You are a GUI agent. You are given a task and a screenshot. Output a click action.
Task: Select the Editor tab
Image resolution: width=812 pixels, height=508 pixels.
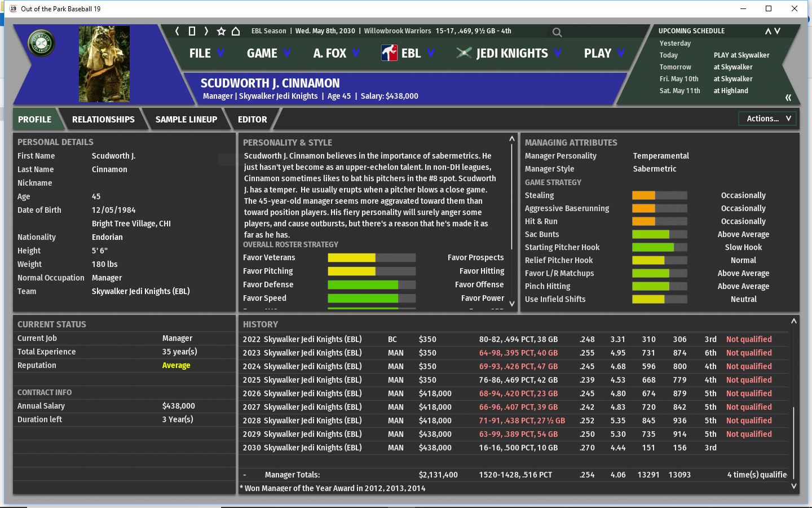pos(252,119)
